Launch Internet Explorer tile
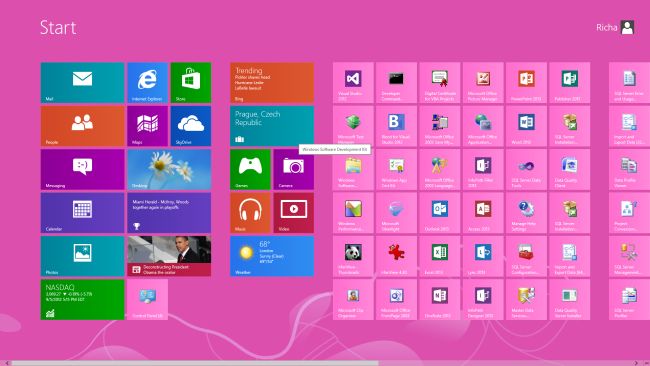Image resolution: width=650 pixels, height=366 pixels. 148,82
